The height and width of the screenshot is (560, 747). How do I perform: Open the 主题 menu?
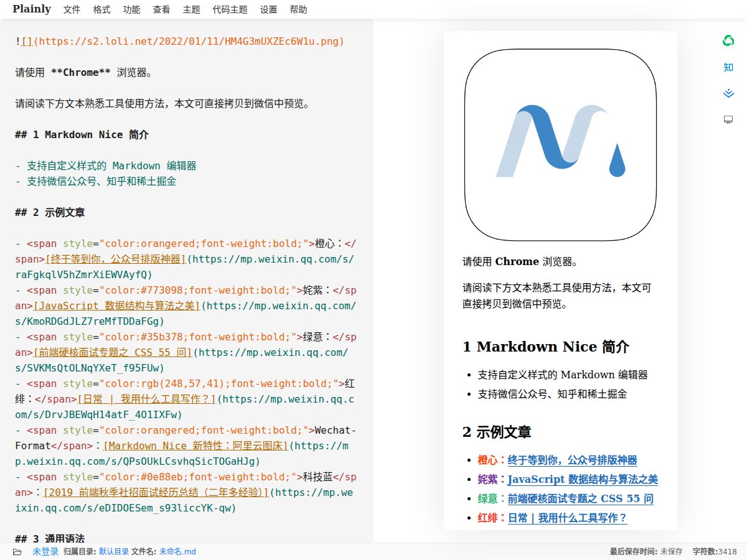[x=192, y=10]
